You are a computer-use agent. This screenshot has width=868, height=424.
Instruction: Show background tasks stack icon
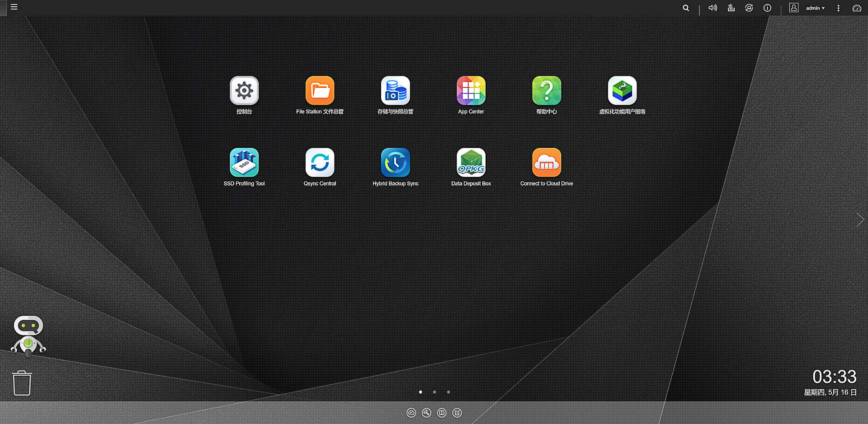click(731, 8)
